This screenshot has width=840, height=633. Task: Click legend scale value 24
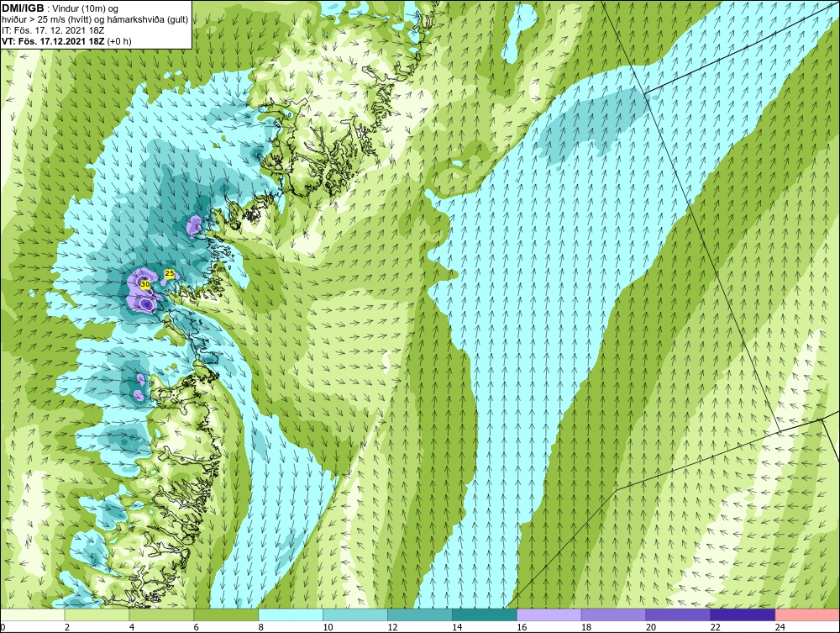click(780, 627)
